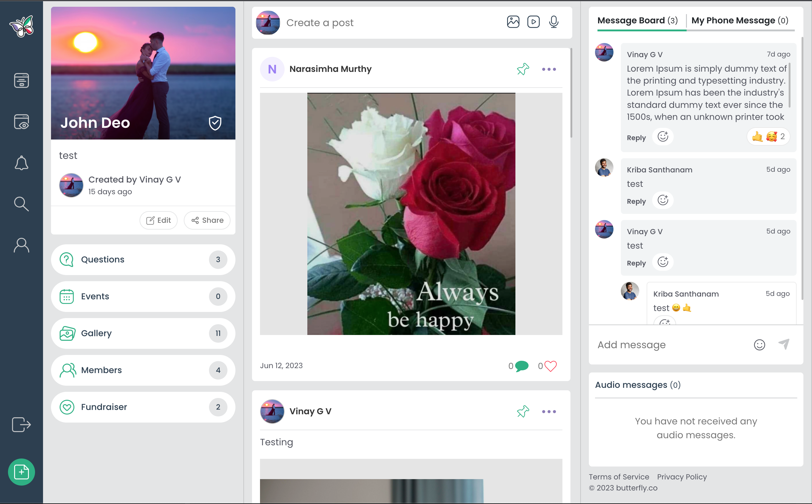Click the video icon in Create a post
Viewport: 812px width, 504px height.
(x=533, y=22)
